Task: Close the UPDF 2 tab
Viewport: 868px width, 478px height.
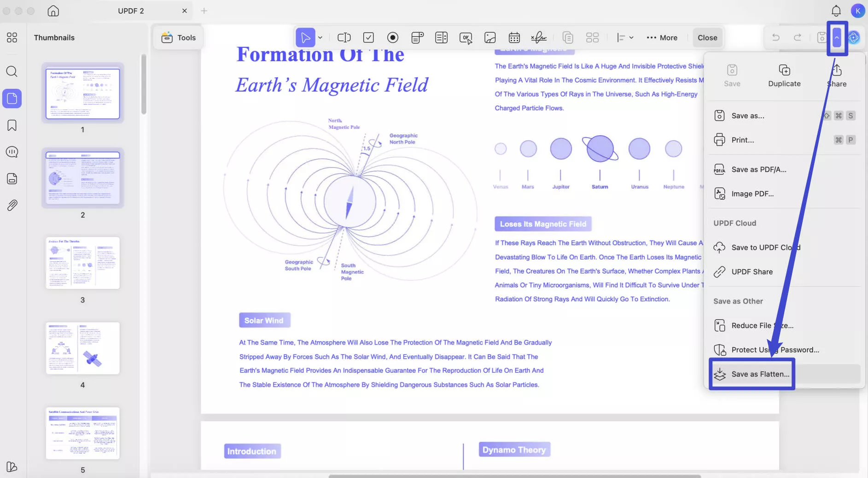Action: (185, 11)
